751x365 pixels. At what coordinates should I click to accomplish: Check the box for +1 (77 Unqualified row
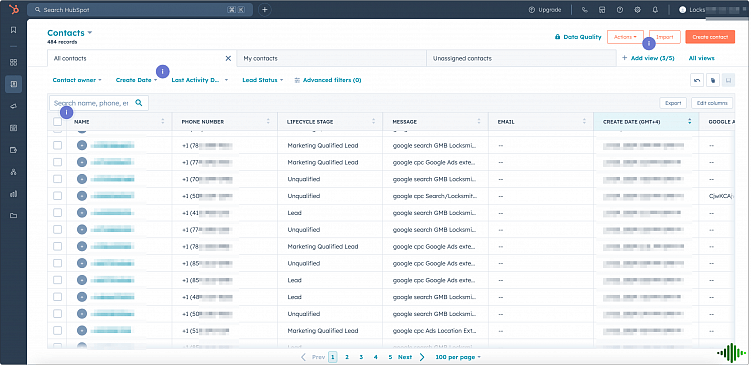click(x=57, y=229)
